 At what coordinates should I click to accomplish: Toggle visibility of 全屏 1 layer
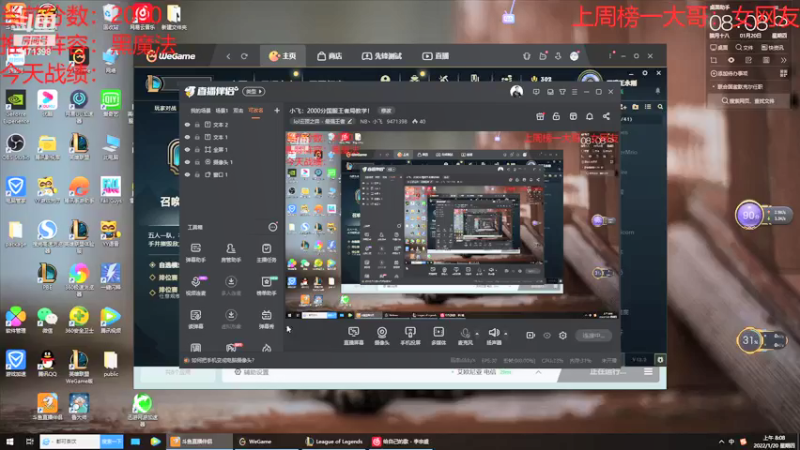tap(187, 149)
